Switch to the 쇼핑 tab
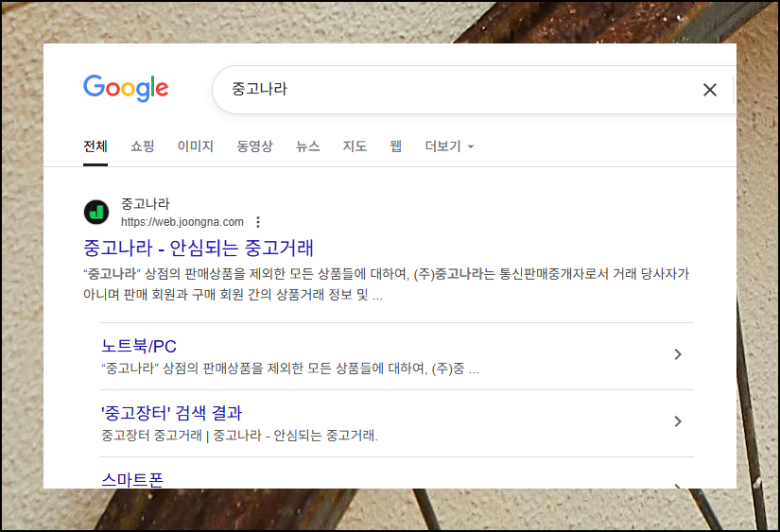 (x=142, y=146)
